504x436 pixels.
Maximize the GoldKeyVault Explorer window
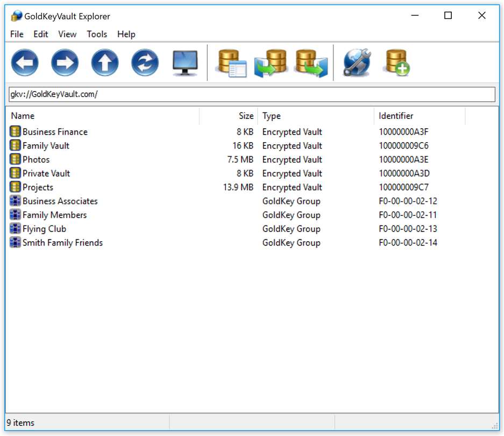point(448,15)
